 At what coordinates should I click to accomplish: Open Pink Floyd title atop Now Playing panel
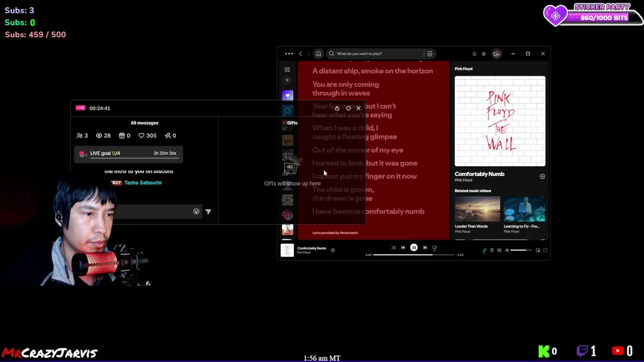pos(463,69)
